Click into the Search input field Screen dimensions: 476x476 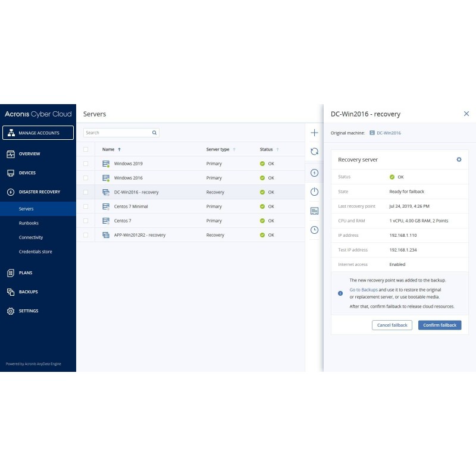coord(117,133)
